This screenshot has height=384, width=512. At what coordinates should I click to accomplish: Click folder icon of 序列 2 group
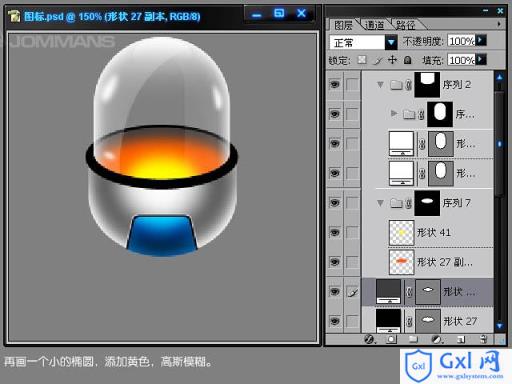[x=396, y=85]
